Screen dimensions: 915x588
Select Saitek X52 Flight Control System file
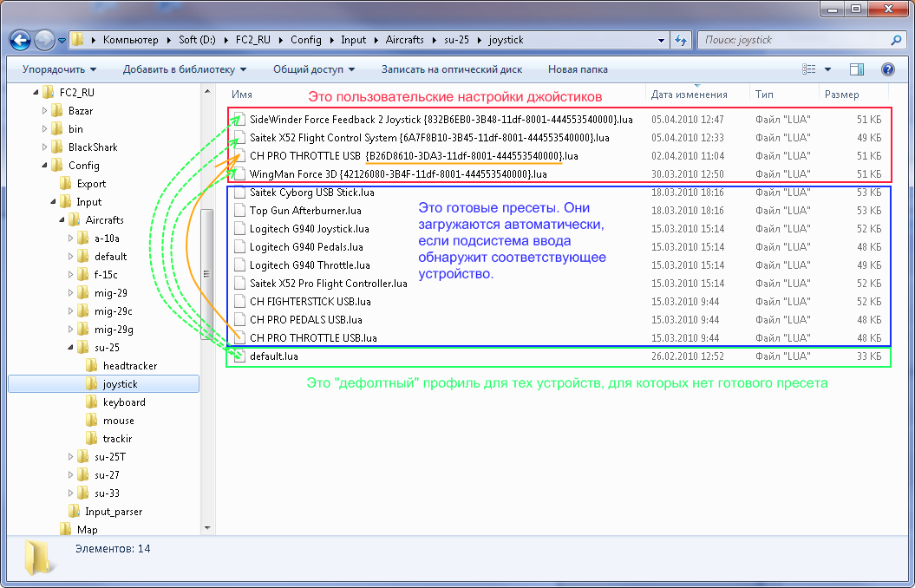(x=429, y=138)
